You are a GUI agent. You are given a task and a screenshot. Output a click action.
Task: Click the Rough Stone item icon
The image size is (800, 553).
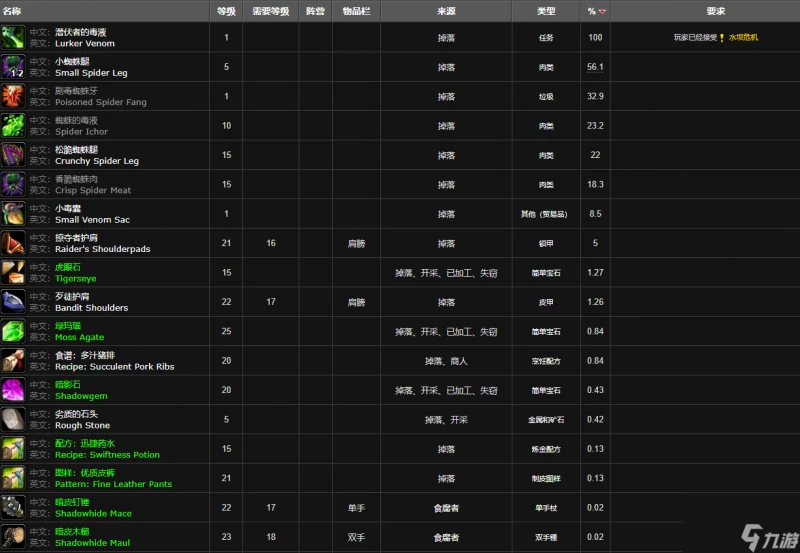tap(13, 420)
